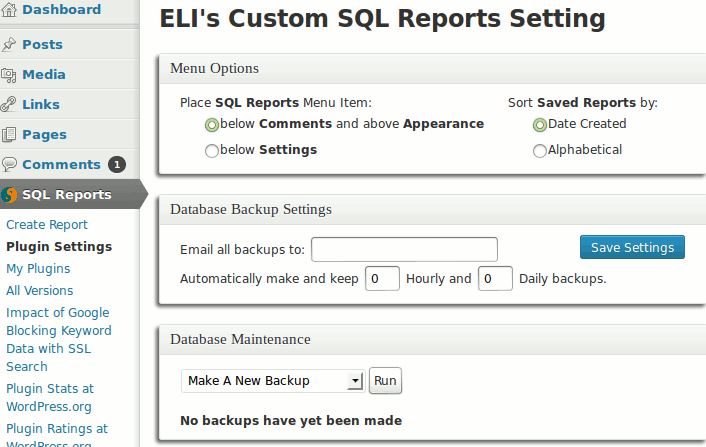The width and height of the screenshot is (706, 447).
Task: Open the Posts menu
Action: pos(43,45)
